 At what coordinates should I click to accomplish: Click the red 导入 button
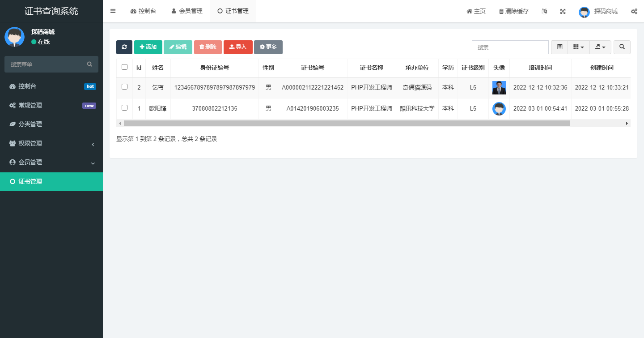tap(238, 47)
